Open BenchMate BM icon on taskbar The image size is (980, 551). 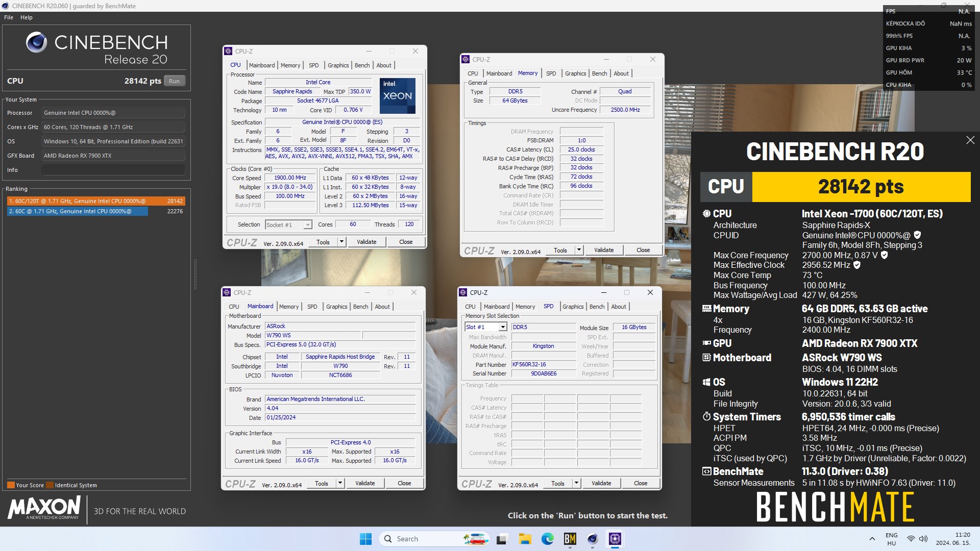570,539
